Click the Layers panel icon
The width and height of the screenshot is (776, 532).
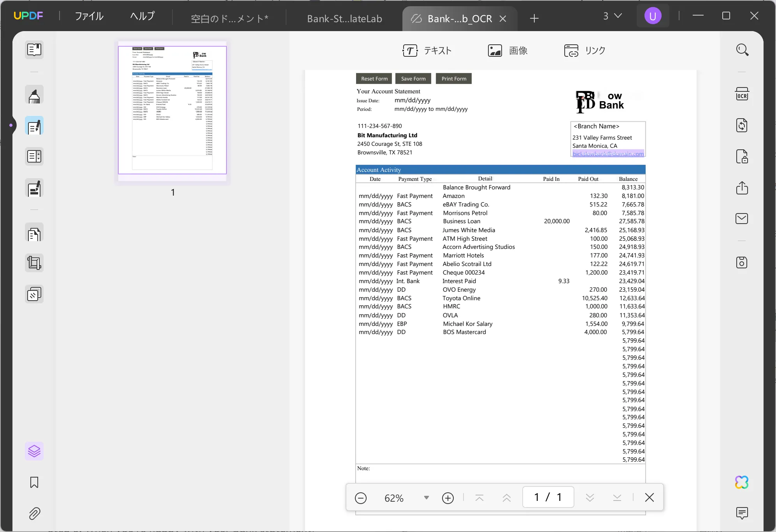(33, 451)
